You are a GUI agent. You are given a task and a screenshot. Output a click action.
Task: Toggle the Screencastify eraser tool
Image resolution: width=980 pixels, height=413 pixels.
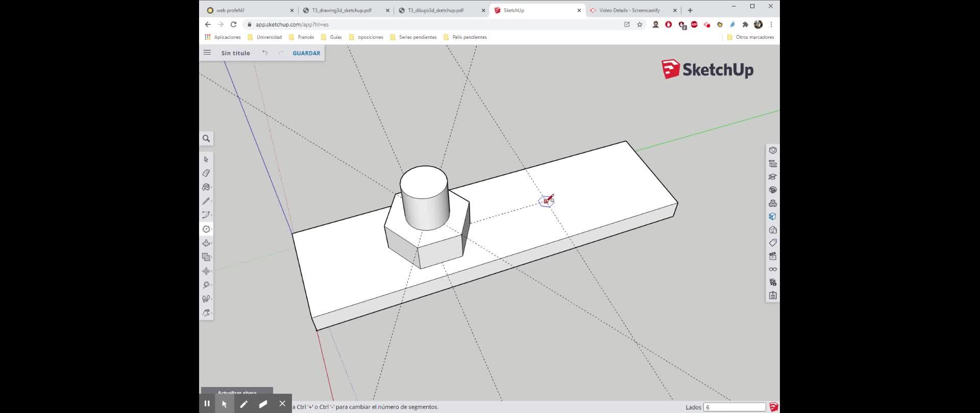(263, 404)
